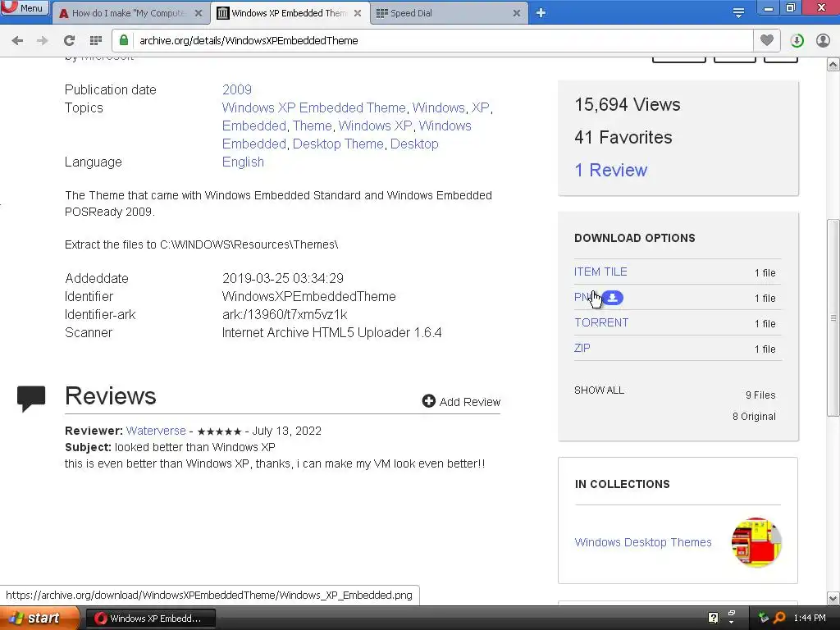Click identifier value WindowsXPEmbeddedTheme
This screenshot has height=630, width=840.
click(x=309, y=296)
